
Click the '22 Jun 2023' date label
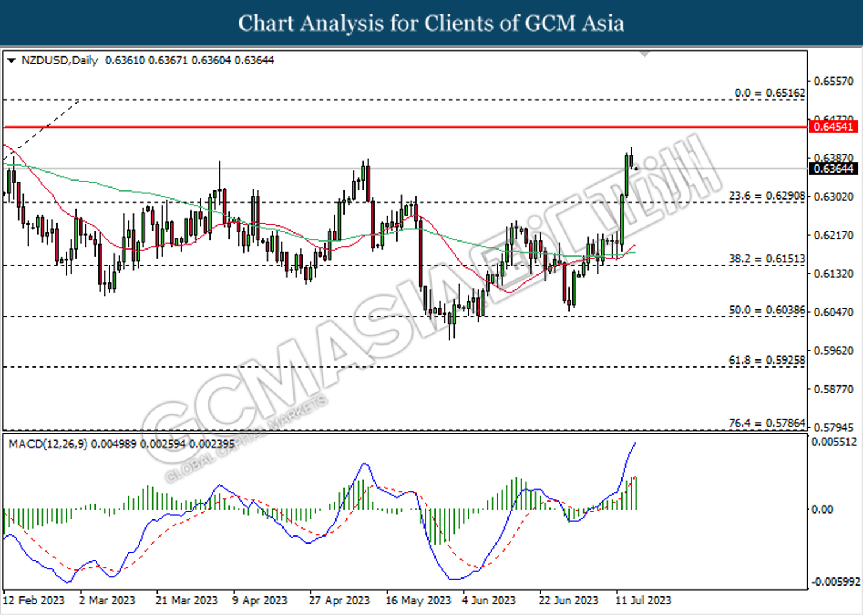(568, 600)
